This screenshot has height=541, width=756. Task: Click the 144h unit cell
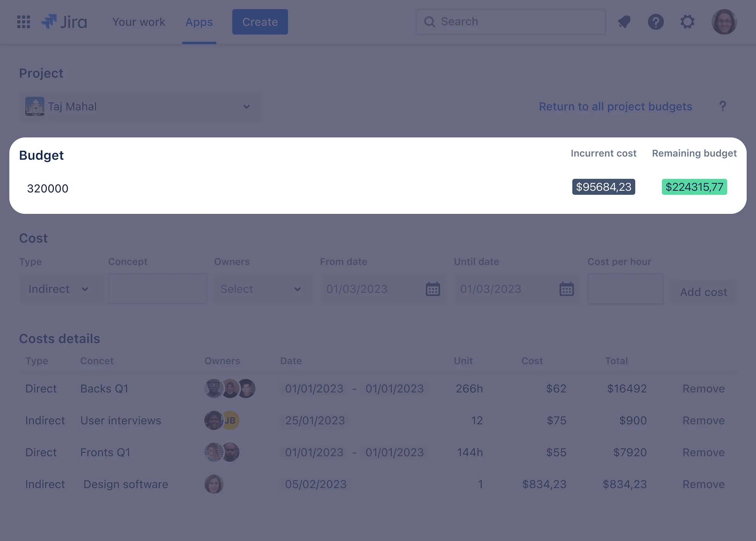(x=470, y=452)
